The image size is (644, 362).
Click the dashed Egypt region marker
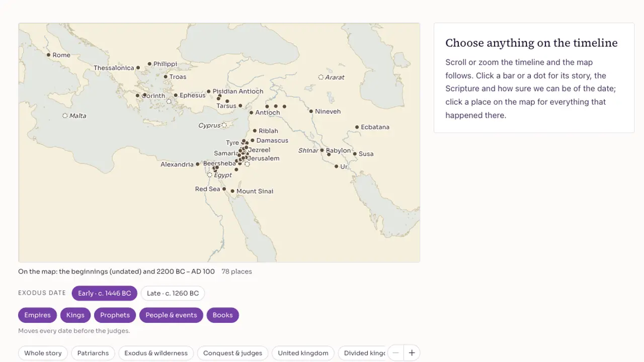coord(210,175)
